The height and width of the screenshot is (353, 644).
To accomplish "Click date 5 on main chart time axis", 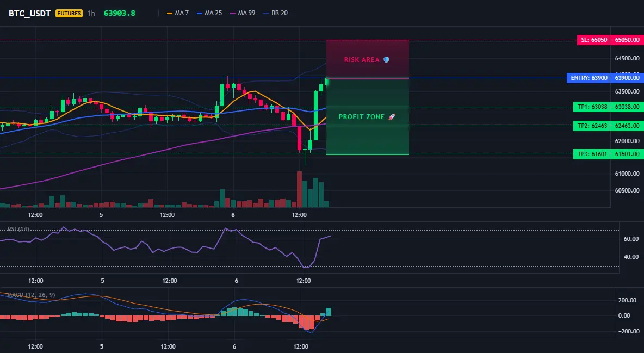I will click(102, 215).
